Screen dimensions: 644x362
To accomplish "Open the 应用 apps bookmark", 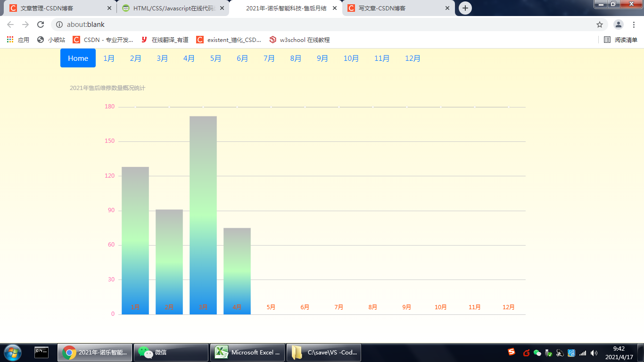I will pos(18,40).
